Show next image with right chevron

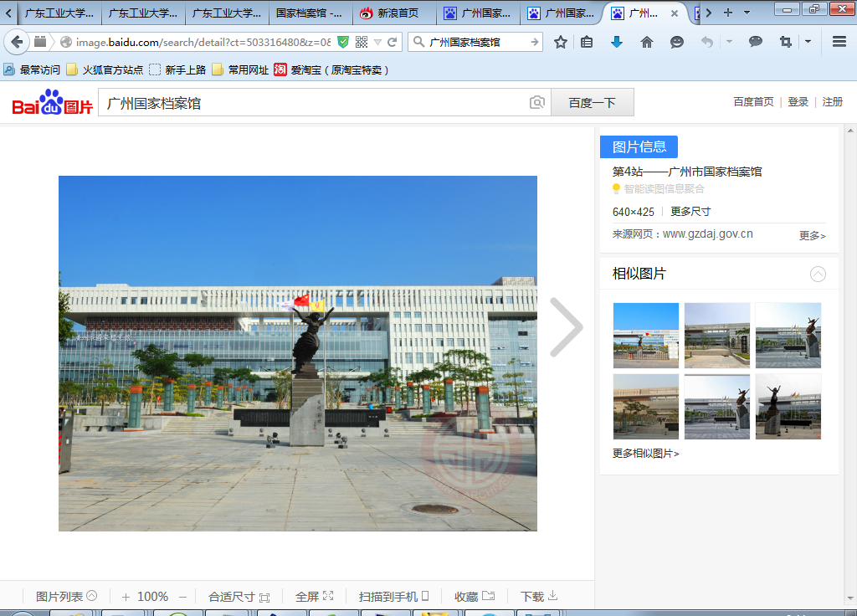[x=566, y=327]
